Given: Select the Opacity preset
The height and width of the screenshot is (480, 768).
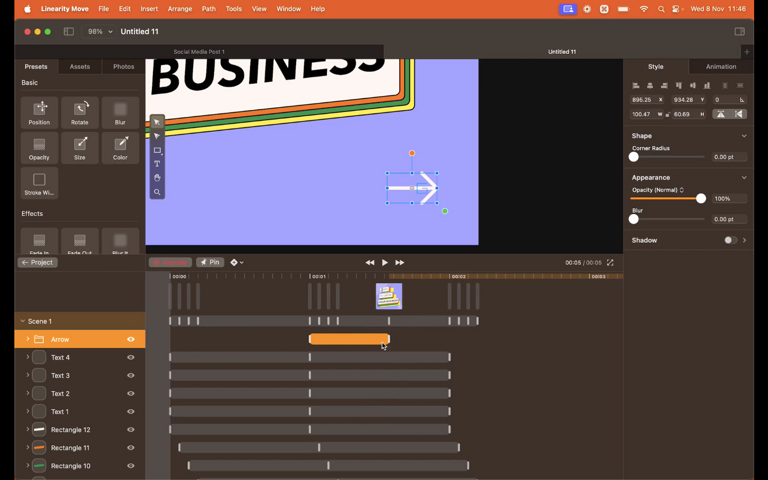Looking at the screenshot, I should click(x=39, y=148).
